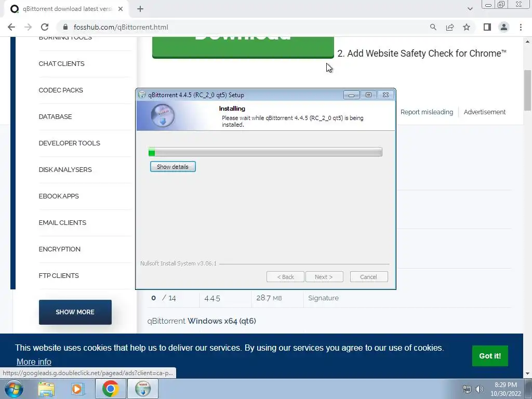The image size is (532, 399).
Task: Click the 28.7 MB size cell
Action: tap(269, 298)
